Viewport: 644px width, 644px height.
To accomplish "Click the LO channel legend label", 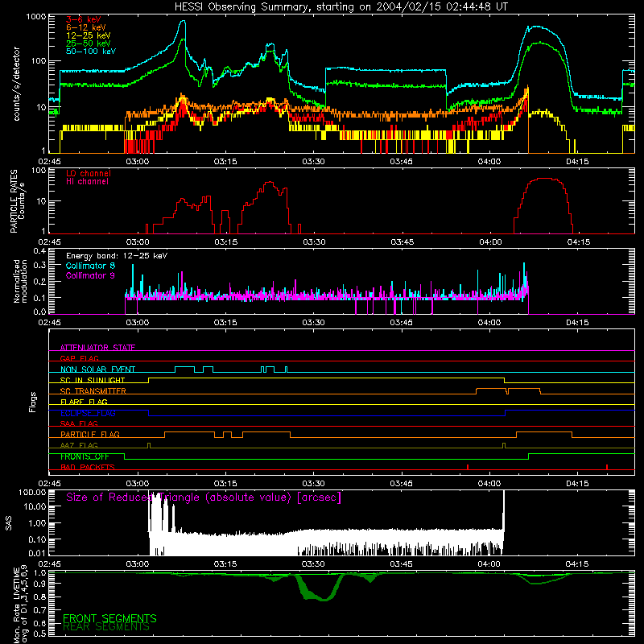I will click(x=89, y=173).
